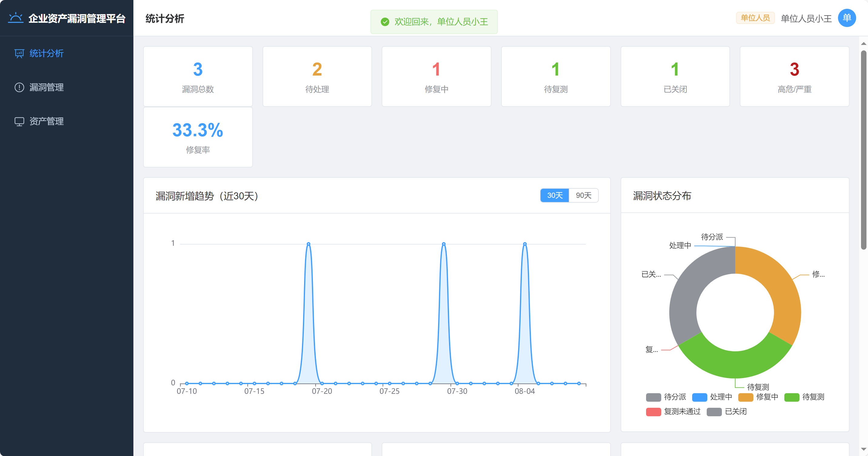Open 漏洞管理 menu item
The image size is (868, 456).
click(x=67, y=87)
